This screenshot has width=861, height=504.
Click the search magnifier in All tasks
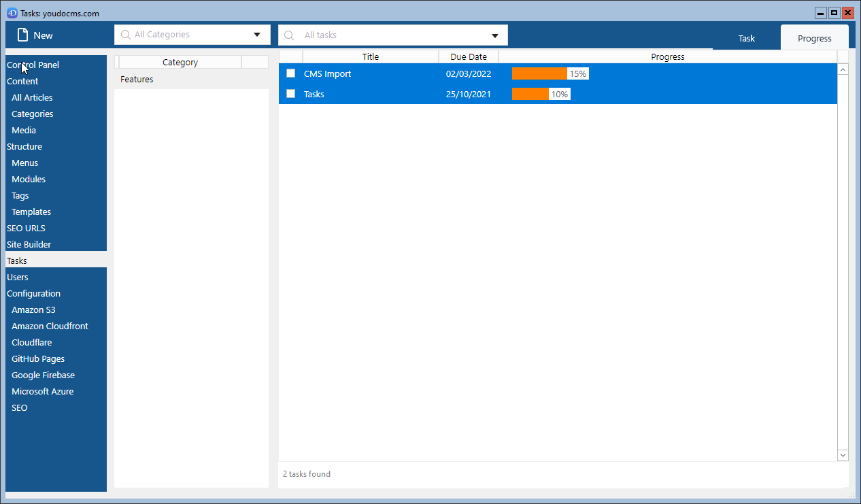(x=289, y=35)
